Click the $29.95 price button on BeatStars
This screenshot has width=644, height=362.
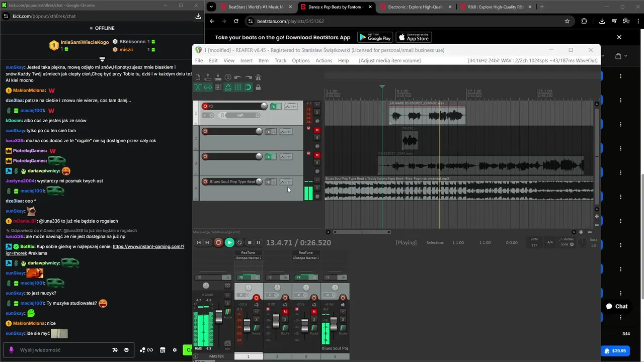pyautogui.click(x=615, y=351)
